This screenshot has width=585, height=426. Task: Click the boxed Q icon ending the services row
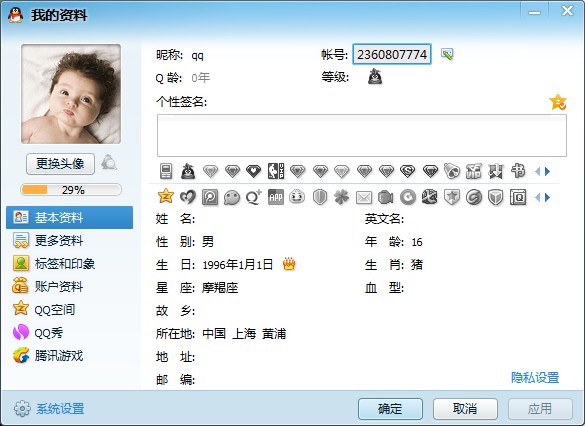(x=518, y=197)
